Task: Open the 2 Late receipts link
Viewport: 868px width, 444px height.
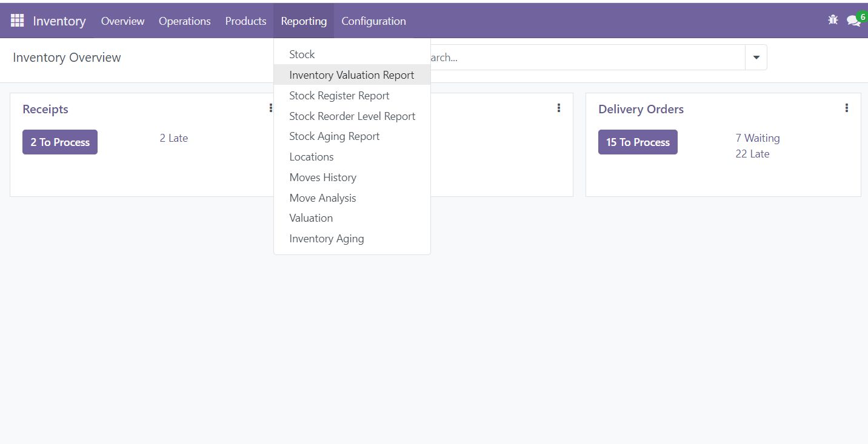Action: pos(173,138)
